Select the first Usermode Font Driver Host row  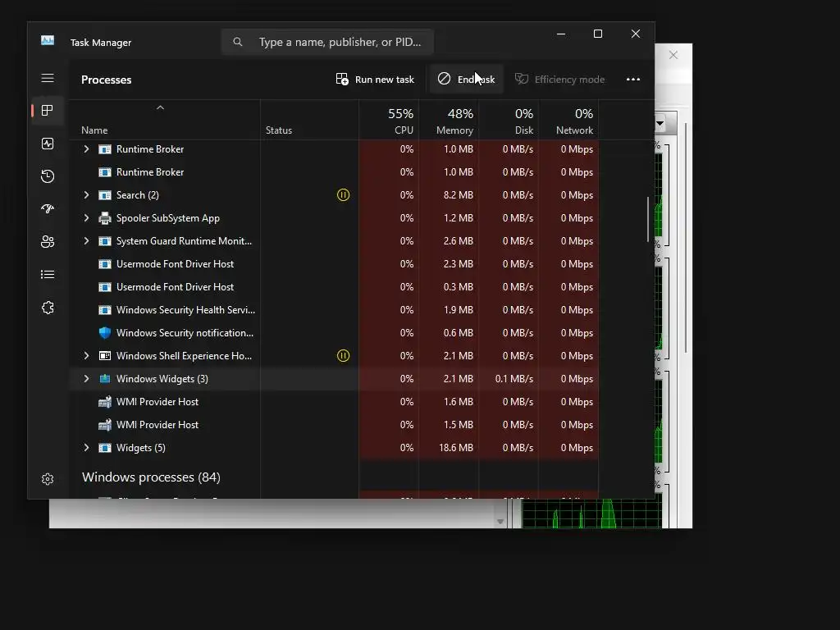tap(335, 264)
